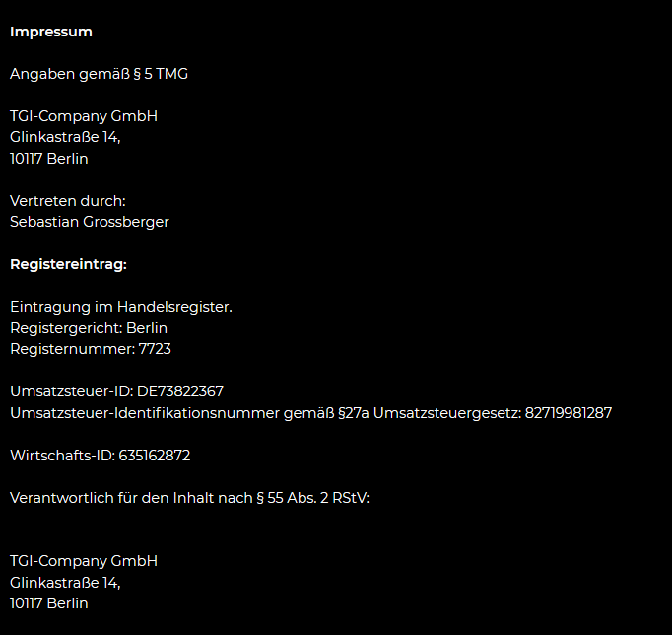Click the first TGI-Company GmbH line
The height and width of the screenshot is (635, 672).
84,116
